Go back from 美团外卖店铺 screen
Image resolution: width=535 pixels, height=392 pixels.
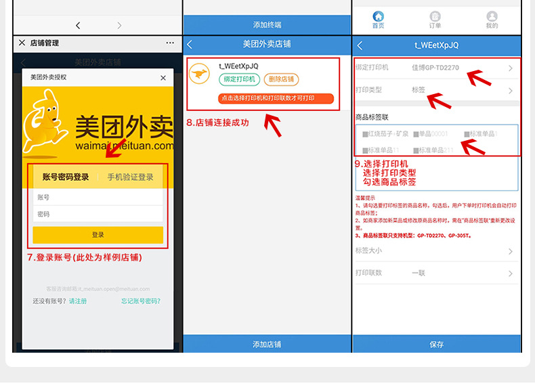[190, 45]
